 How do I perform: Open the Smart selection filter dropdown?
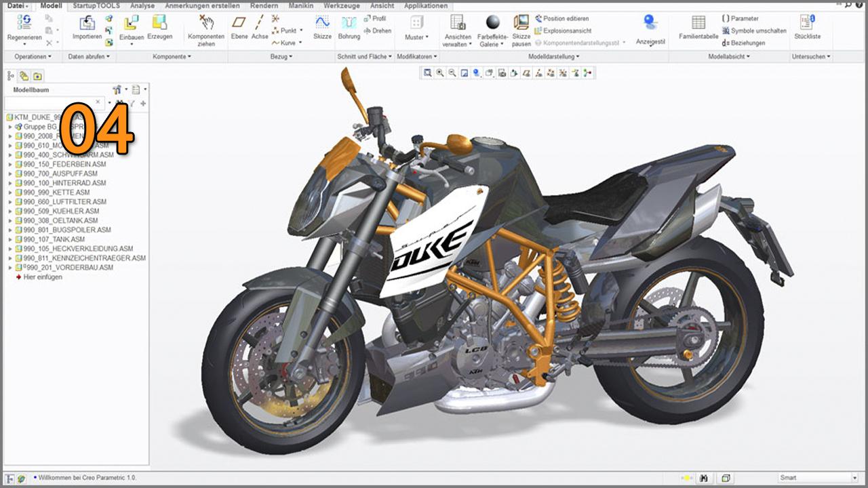tap(854, 478)
